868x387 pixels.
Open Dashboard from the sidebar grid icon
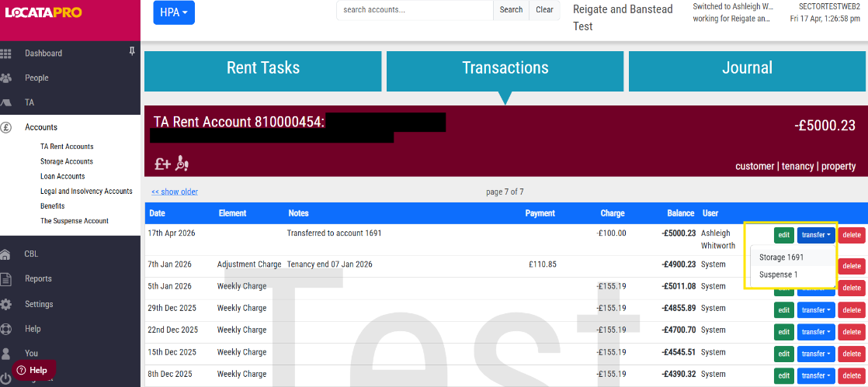(x=5, y=54)
